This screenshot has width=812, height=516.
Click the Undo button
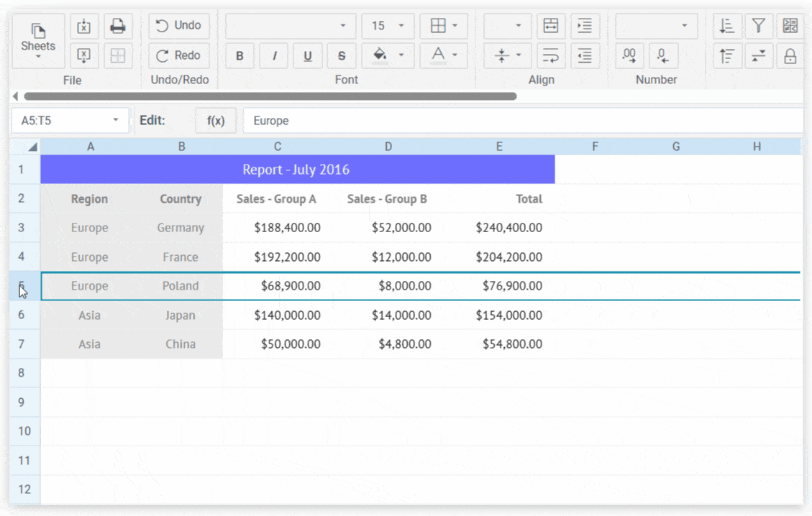179,26
